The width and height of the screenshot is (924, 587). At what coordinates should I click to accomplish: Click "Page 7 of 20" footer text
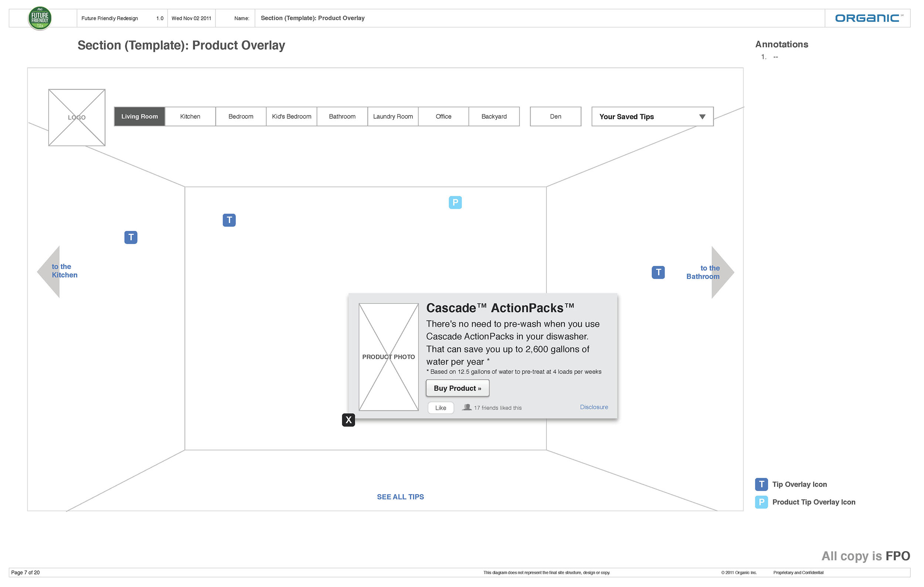tap(26, 573)
